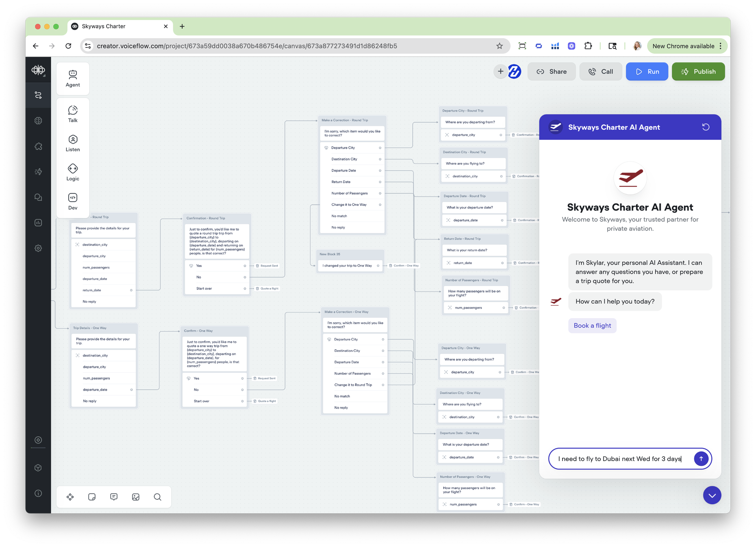Select 'What is your return date?' message
Screen dimensions: 756x547
474,250
